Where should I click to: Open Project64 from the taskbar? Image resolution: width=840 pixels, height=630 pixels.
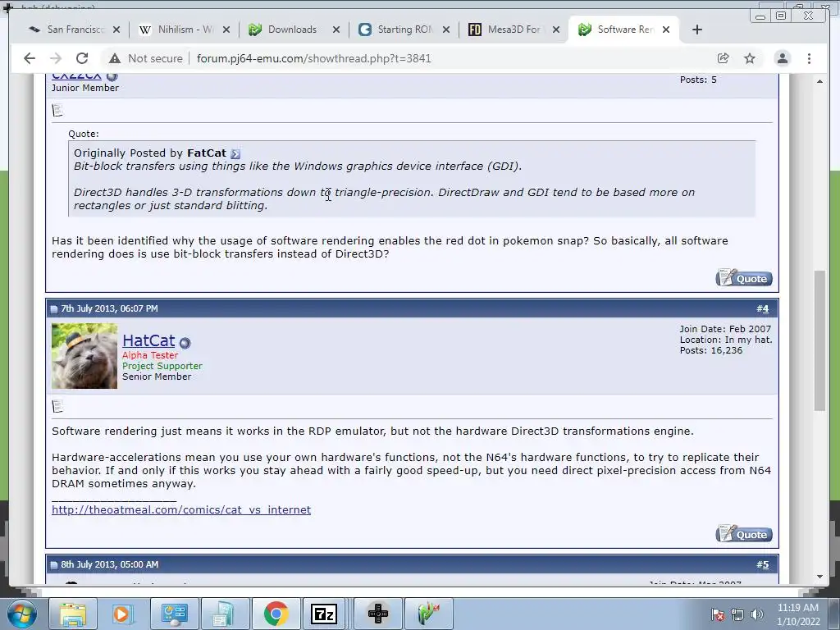428,614
